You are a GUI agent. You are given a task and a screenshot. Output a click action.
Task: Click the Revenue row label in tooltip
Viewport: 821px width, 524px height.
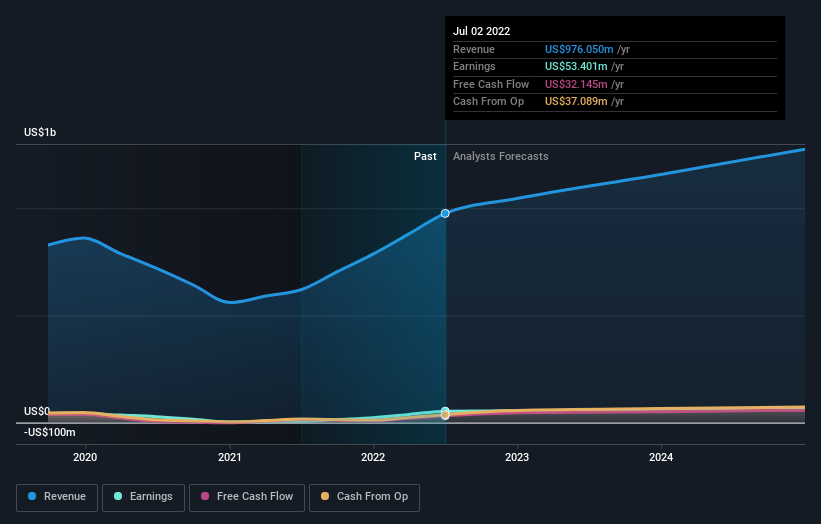pyautogui.click(x=474, y=49)
